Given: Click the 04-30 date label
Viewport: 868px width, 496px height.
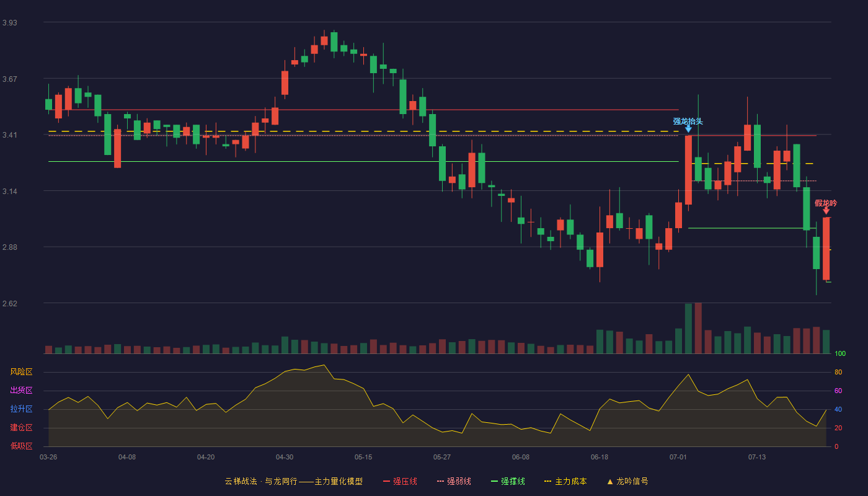Looking at the screenshot, I should point(285,457).
